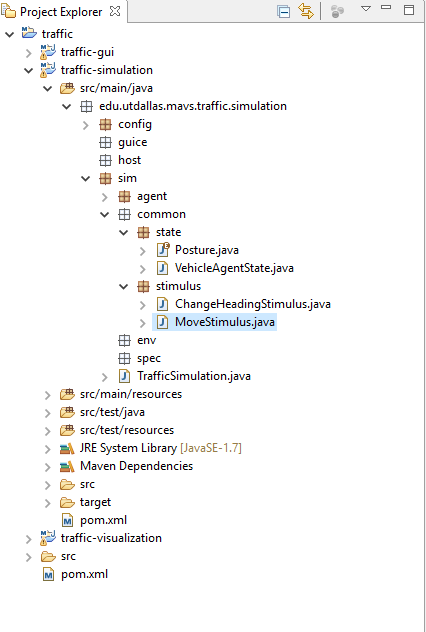
Task: Select traffic-simulation pom.xml file icon
Action: pos(67,520)
